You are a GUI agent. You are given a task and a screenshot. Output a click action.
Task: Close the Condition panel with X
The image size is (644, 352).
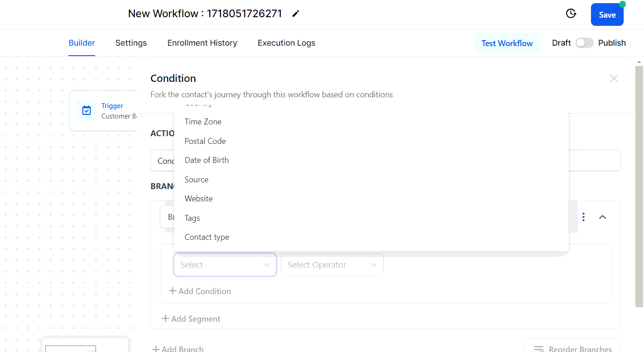click(x=614, y=78)
